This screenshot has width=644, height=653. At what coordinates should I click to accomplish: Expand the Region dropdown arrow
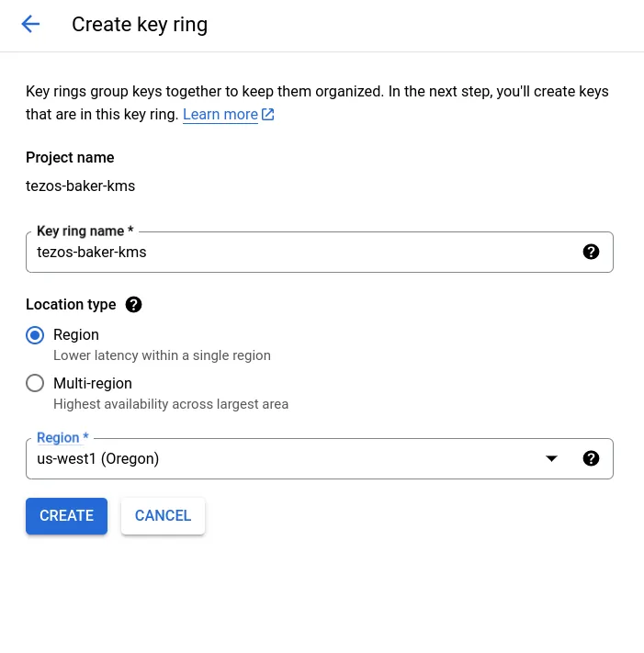click(551, 458)
